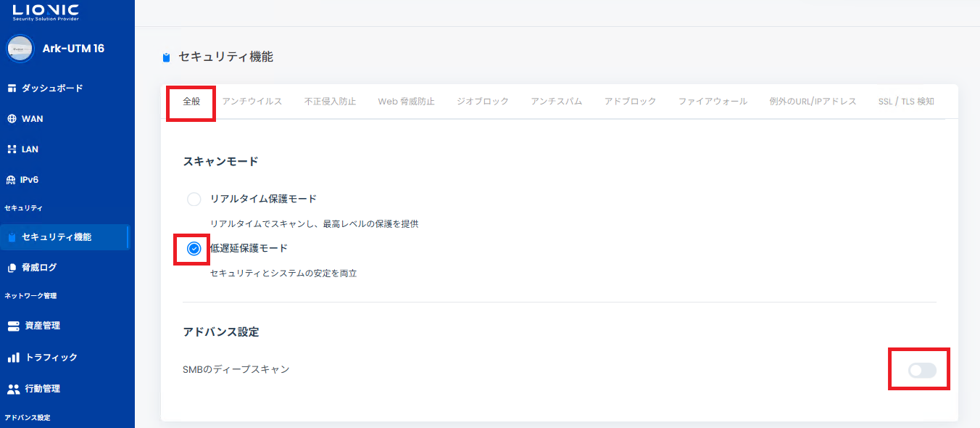Enable SMBのディープスキャン toggle
Viewport: 980px width, 428px height.
(x=922, y=371)
